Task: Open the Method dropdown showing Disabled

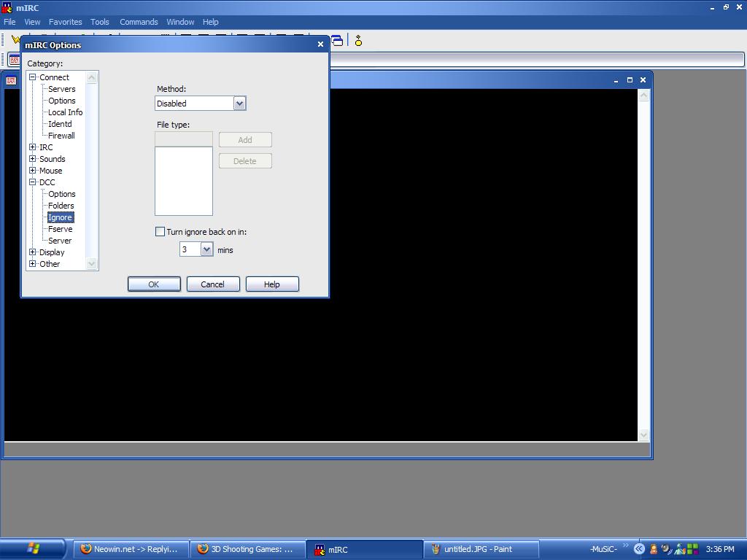Action: 240,103
